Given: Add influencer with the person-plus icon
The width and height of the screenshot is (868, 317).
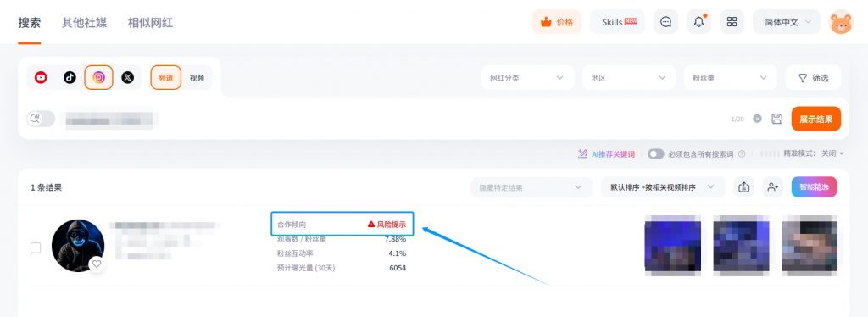Looking at the screenshot, I should 773,187.
